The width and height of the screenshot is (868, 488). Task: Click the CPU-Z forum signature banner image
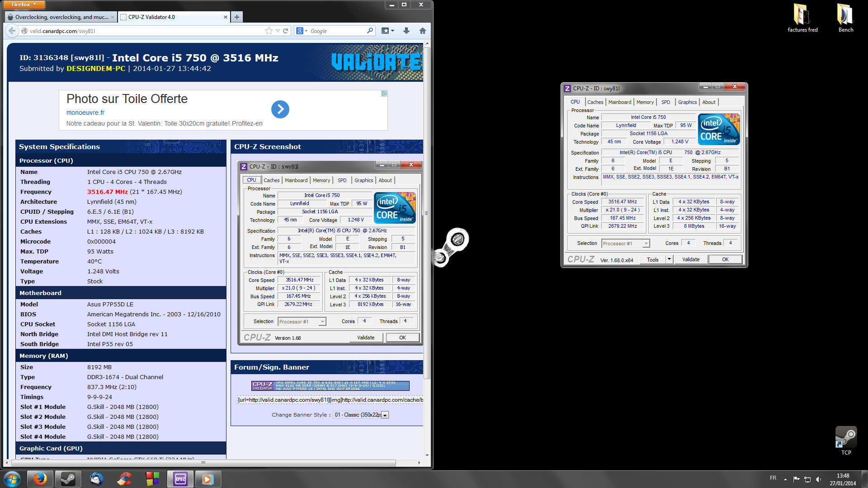pos(330,385)
